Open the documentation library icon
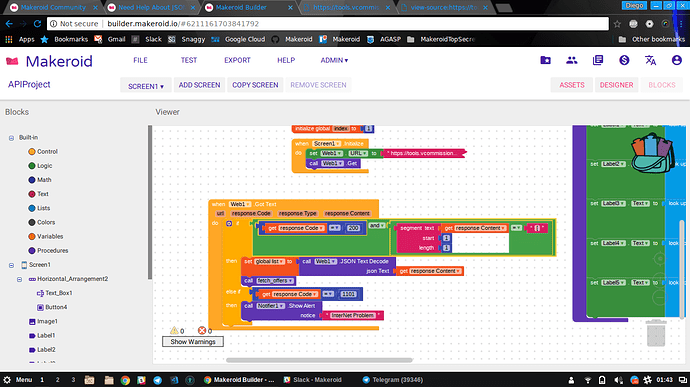 coord(598,60)
